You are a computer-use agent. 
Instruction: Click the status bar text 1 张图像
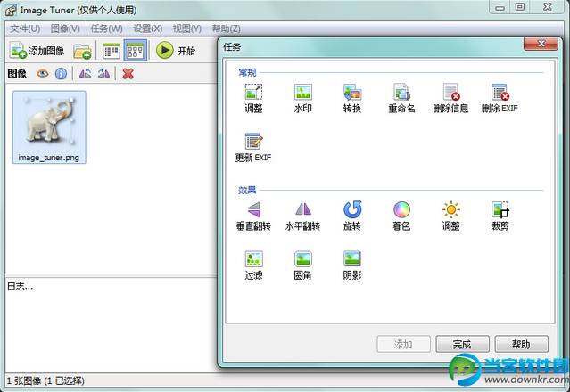tap(45, 380)
